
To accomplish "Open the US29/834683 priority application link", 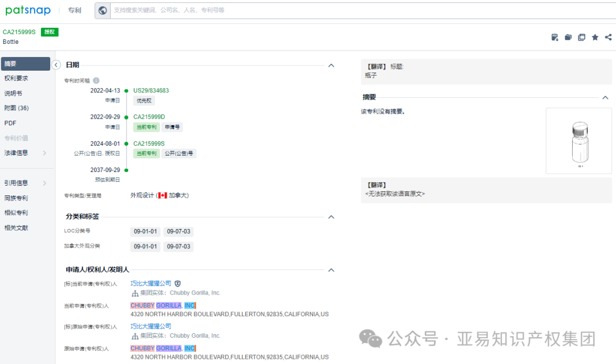I will click(x=151, y=90).
